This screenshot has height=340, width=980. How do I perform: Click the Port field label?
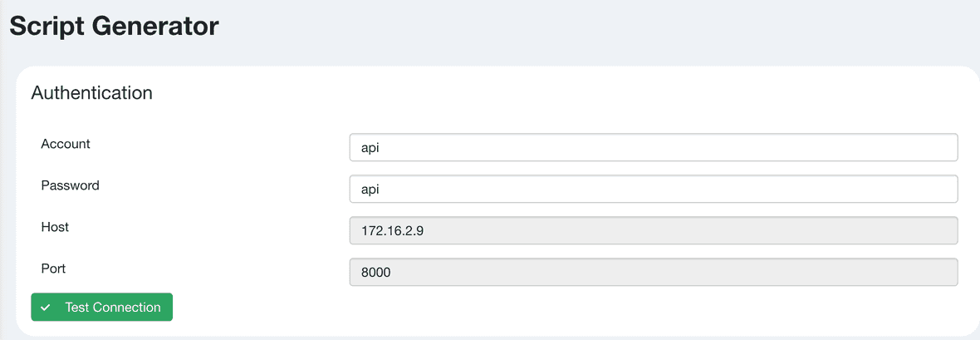pyautogui.click(x=53, y=269)
